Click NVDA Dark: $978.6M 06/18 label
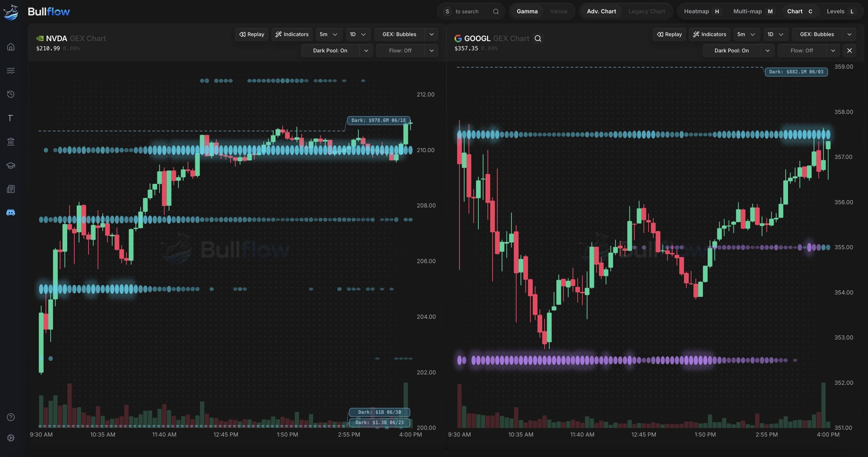This screenshot has height=457, width=868. coord(378,120)
